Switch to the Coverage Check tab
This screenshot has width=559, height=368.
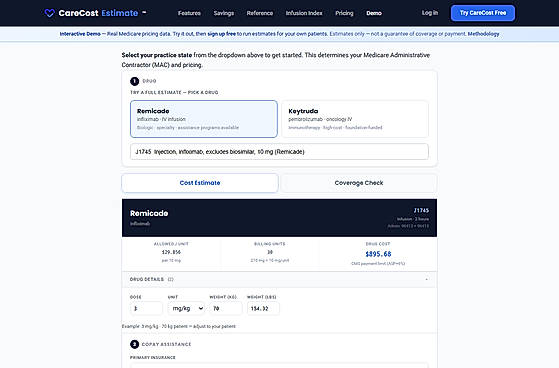coord(359,183)
